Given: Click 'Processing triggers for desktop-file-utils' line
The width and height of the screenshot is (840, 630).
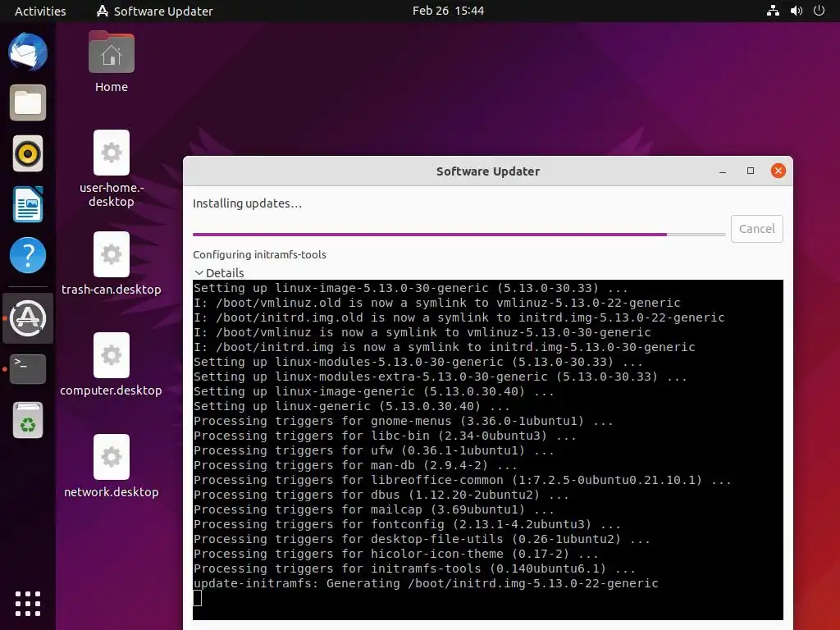Looking at the screenshot, I should [422, 539].
